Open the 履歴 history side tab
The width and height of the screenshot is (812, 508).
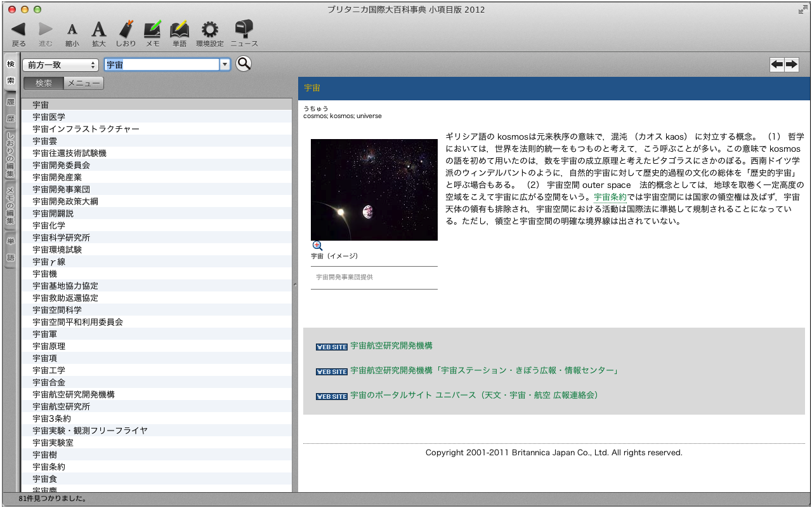pos(10,110)
